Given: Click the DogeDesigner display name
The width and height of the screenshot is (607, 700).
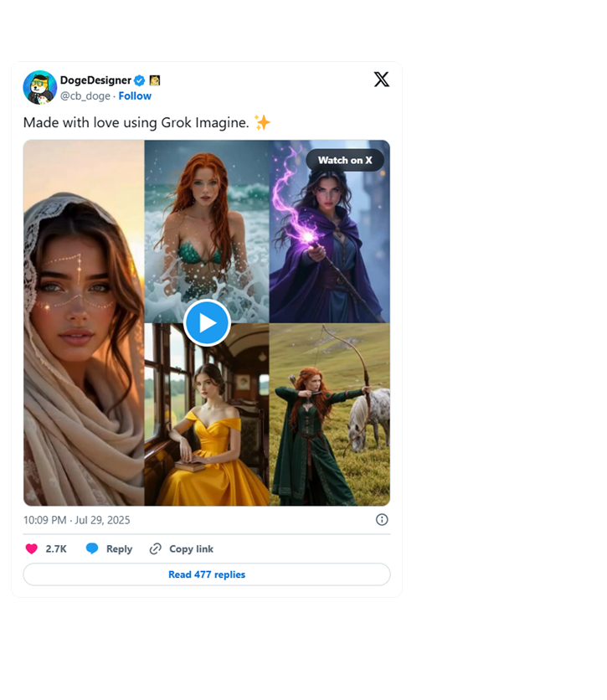Looking at the screenshot, I should coord(95,80).
